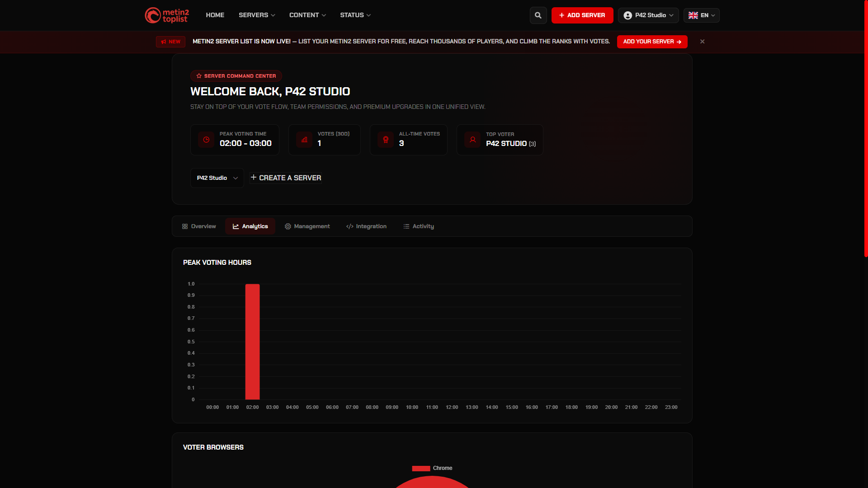The image size is (868, 488).
Task: Click the Integration tab code icon
Action: 349,226
